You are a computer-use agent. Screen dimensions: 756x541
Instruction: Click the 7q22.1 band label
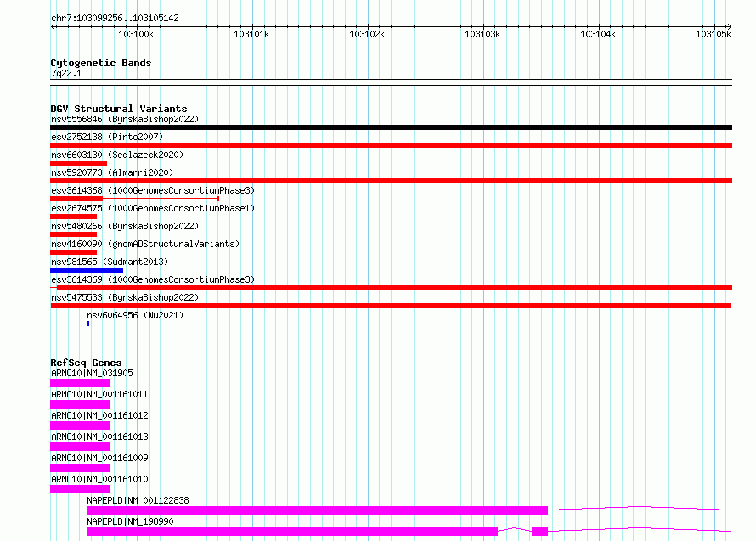66,73
